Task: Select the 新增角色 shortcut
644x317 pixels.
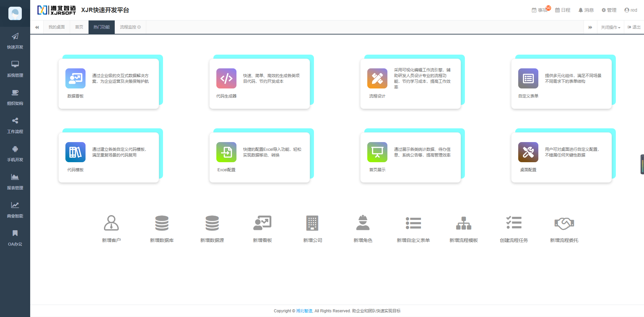Action: point(363,228)
